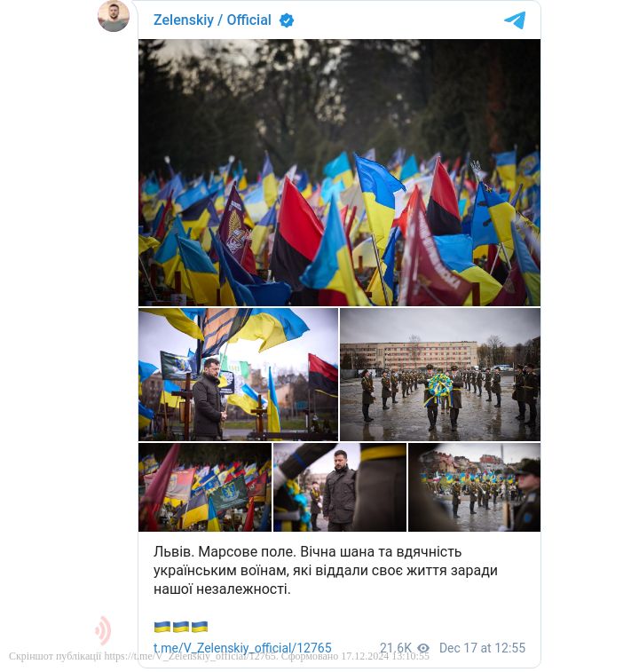
Task: Click the eye views icon
Action: (423, 647)
